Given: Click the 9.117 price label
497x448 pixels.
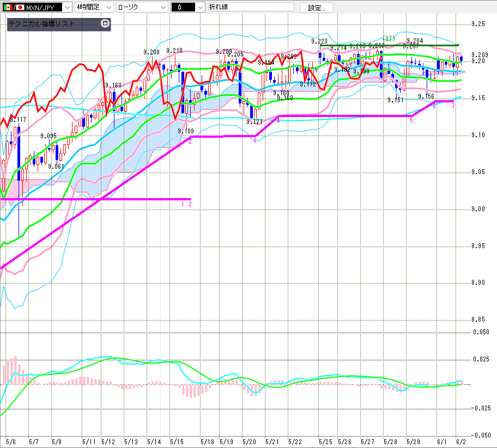Looking at the screenshot, I should pyautogui.click(x=18, y=120).
